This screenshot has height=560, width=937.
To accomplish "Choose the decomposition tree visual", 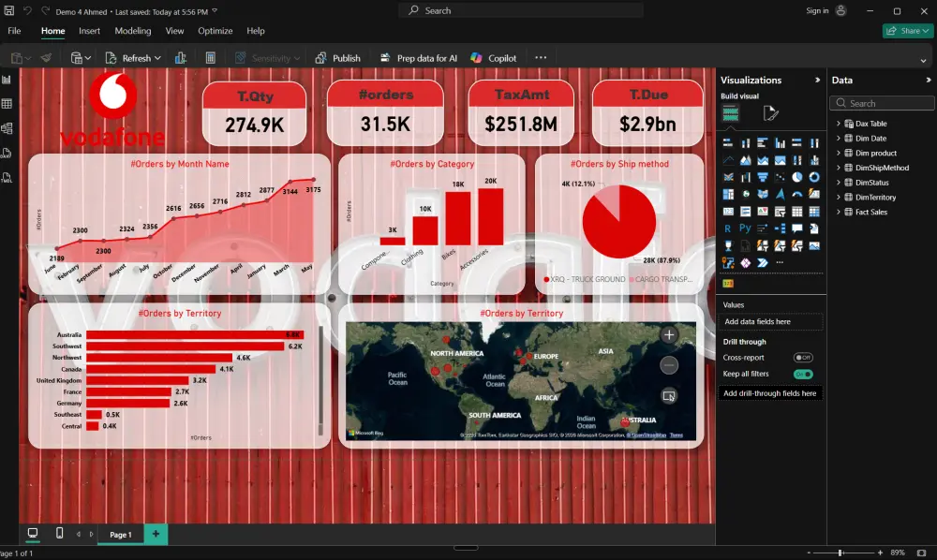I will (x=780, y=228).
